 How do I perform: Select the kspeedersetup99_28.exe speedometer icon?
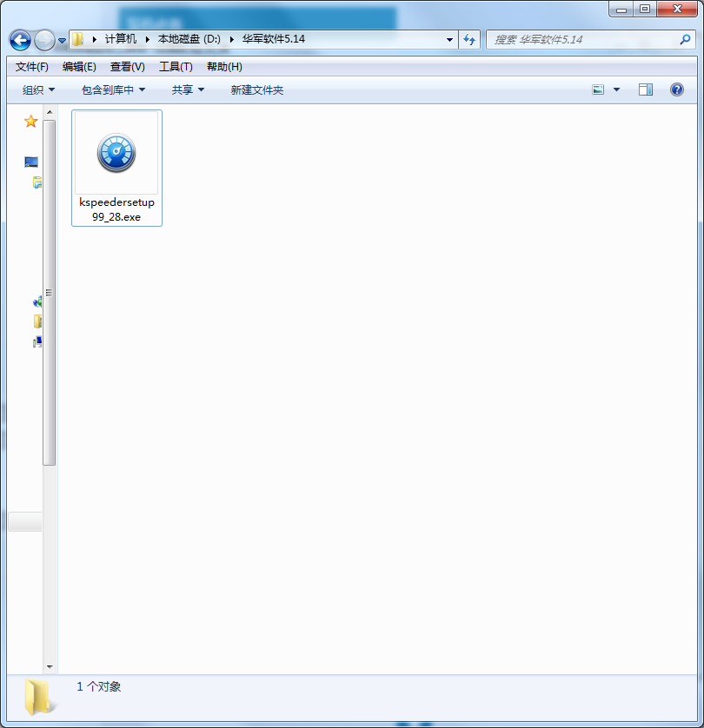pos(116,153)
